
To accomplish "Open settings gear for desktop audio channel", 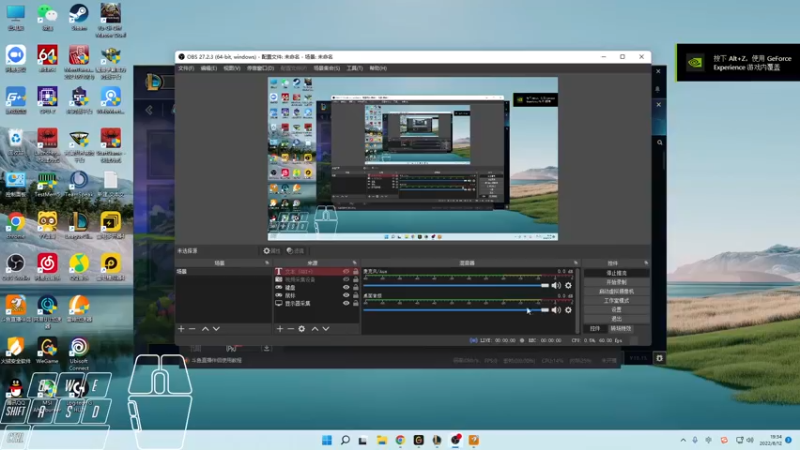I will click(x=568, y=310).
